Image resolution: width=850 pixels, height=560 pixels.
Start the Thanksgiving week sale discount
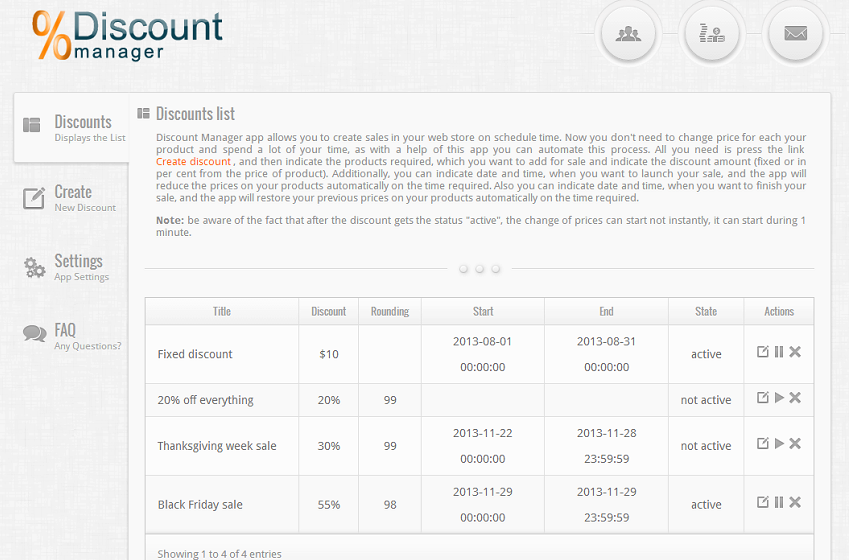click(x=779, y=444)
